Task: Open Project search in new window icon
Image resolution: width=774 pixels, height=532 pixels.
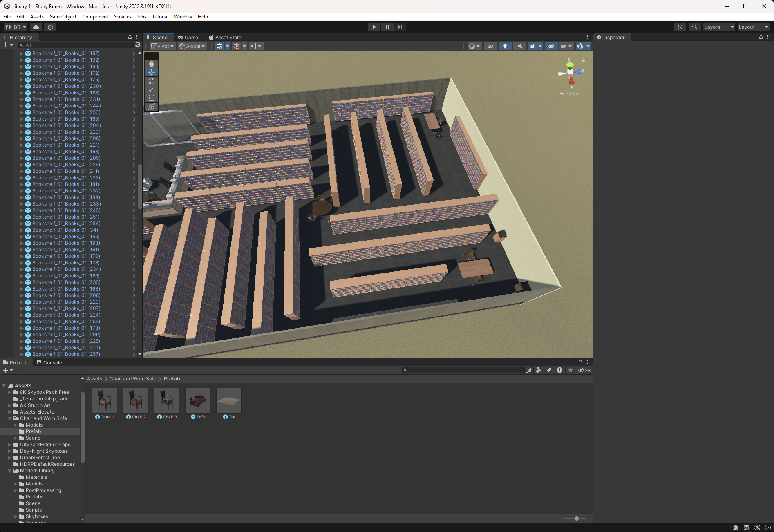Action: (x=528, y=370)
